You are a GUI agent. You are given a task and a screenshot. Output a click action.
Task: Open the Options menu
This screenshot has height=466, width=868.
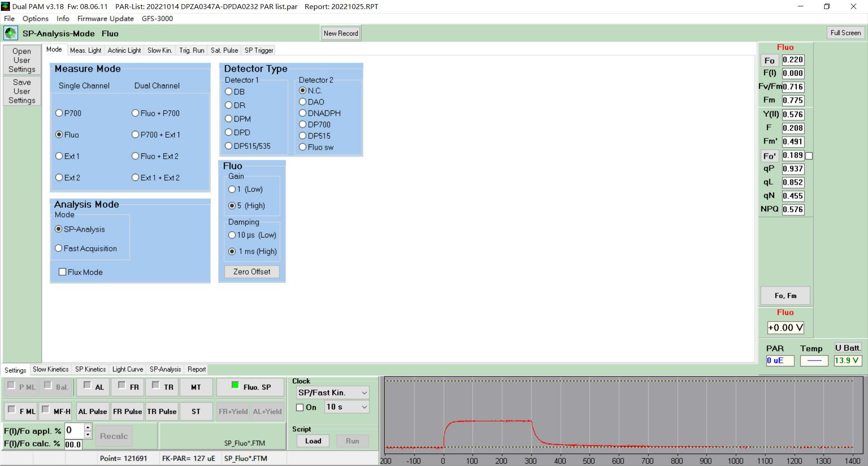pyautogui.click(x=35, y=19)
